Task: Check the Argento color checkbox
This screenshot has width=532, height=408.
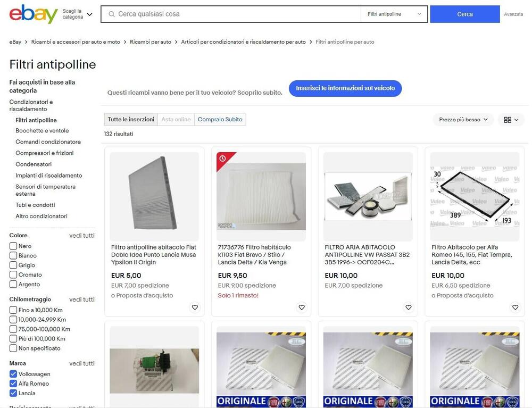Action: coord(13,284)
